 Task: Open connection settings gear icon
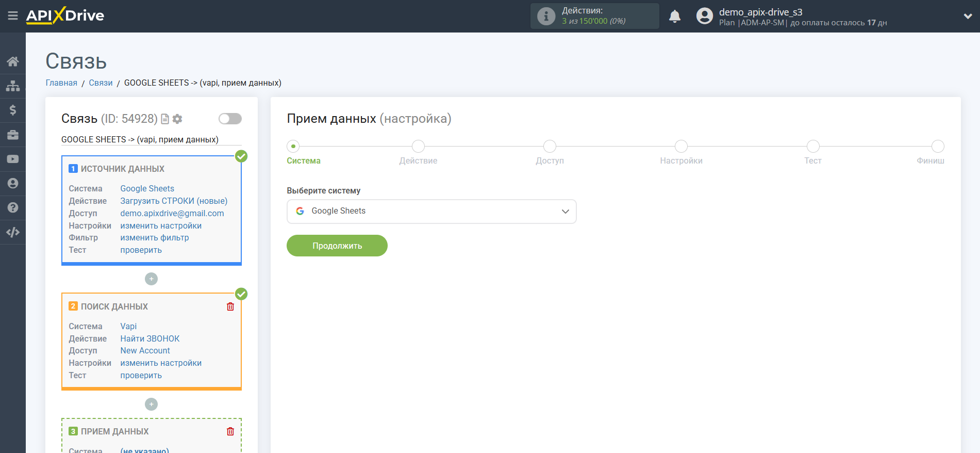point(177,119)
